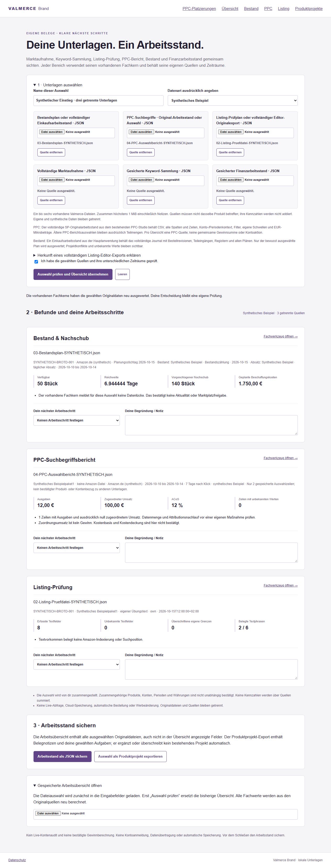Image resolution: width=331 pixels, height=868 pixels.
Task: Select the Listing navigation link in the header
Action: coord(283,9)
